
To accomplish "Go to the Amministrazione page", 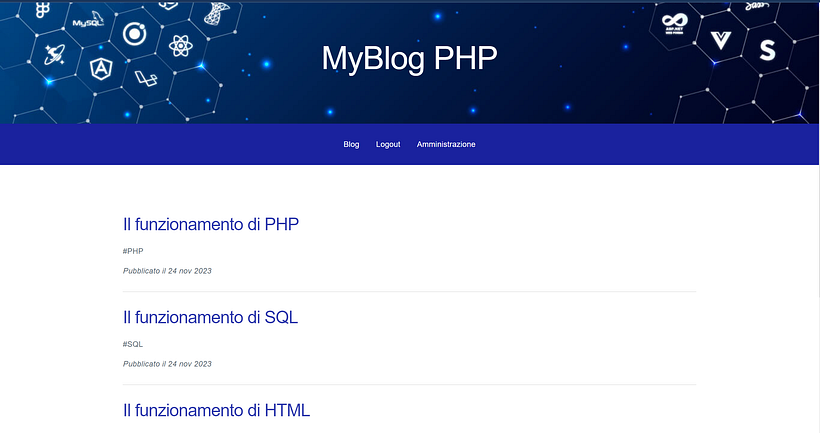I will tap(446, 144).
